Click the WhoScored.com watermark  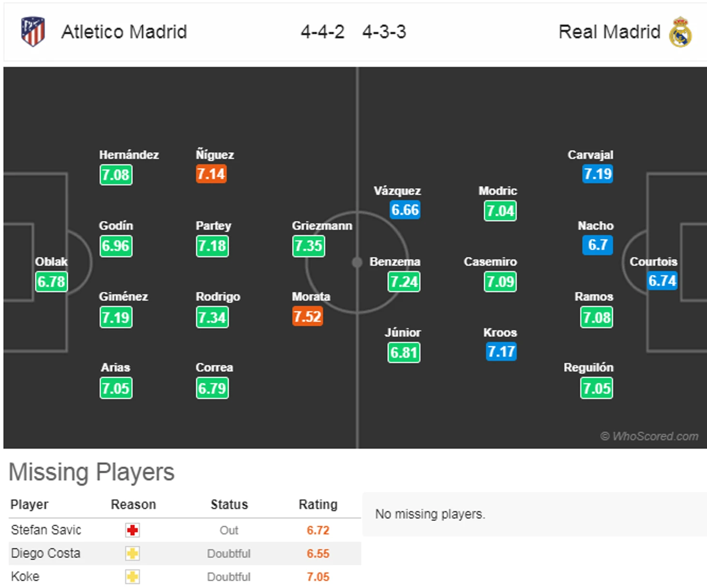[x=649, y=436]
